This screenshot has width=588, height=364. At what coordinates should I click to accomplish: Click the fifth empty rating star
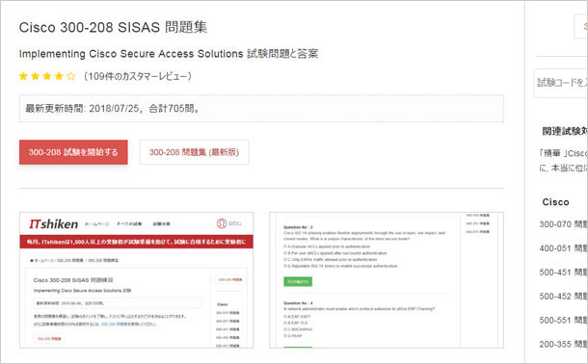(x=71, y=76)
